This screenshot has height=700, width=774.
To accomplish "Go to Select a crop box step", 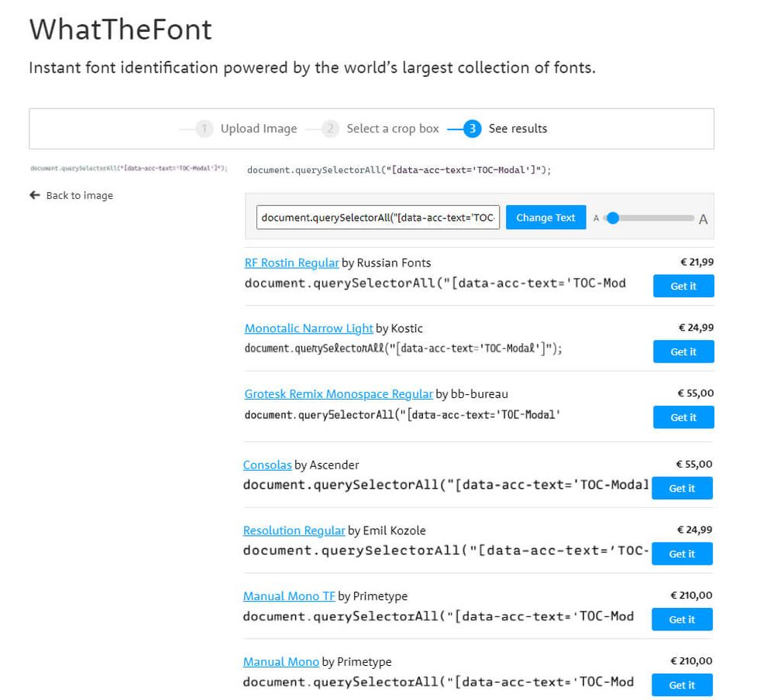I will pos(392,129).
